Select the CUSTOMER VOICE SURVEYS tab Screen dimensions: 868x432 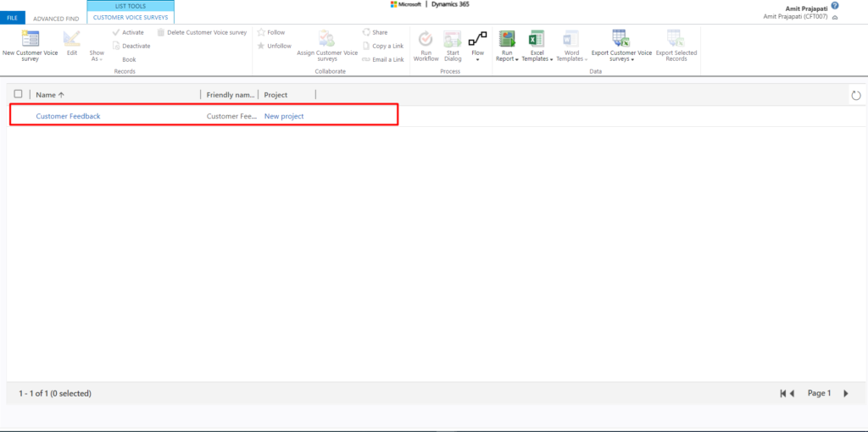coord(131,18)
